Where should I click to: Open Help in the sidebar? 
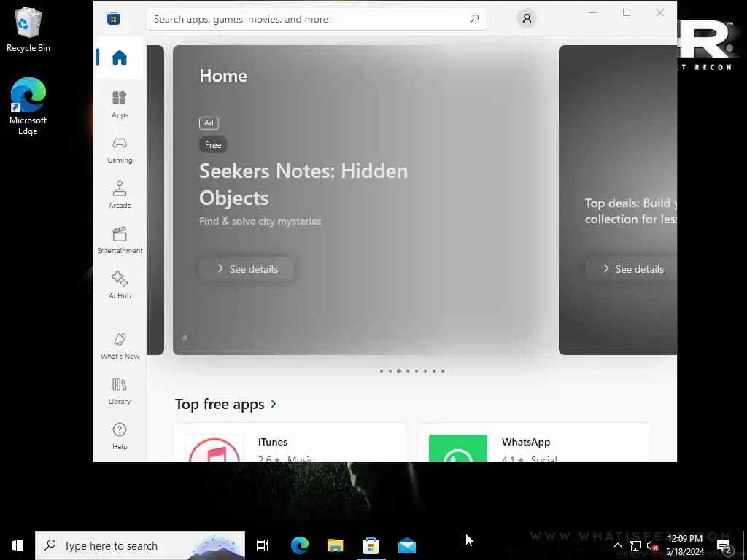coord(120,436)
